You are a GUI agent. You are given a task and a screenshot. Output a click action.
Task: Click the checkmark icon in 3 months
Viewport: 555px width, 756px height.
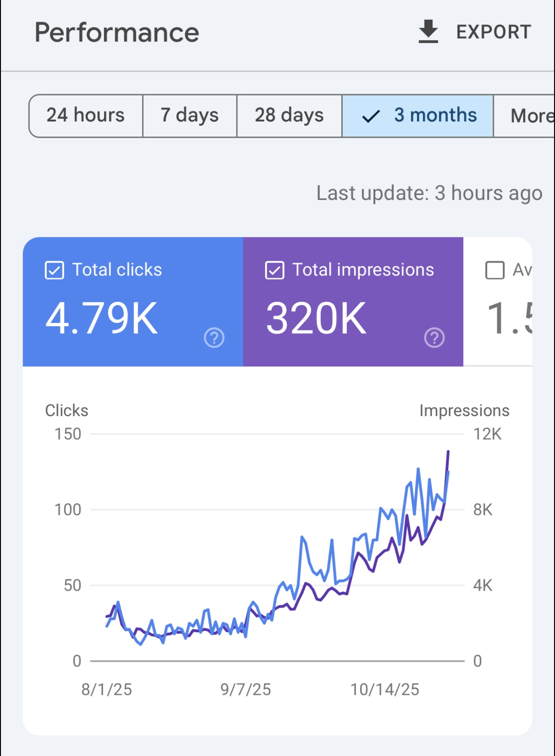pyautogui.click(x=371, y=116)
